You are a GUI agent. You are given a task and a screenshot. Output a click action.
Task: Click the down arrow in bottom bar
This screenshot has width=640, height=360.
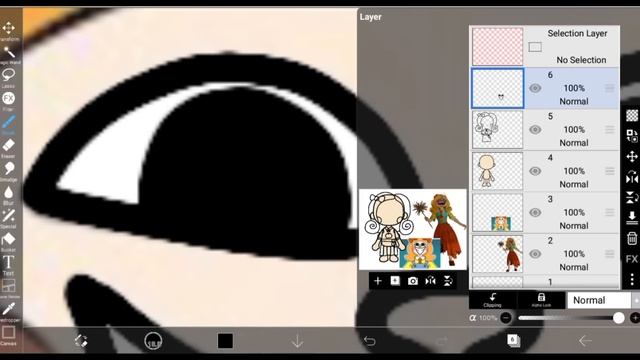coord(298,340)
